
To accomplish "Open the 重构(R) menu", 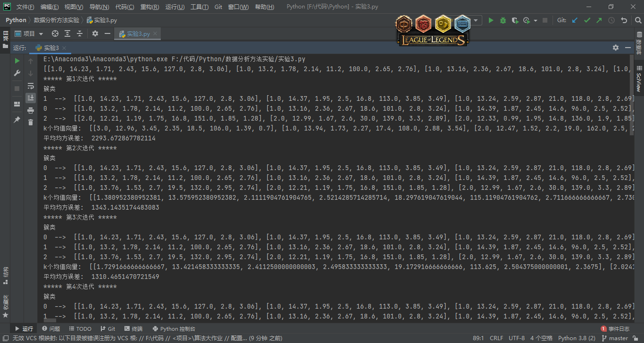I will tap(150, 7).
